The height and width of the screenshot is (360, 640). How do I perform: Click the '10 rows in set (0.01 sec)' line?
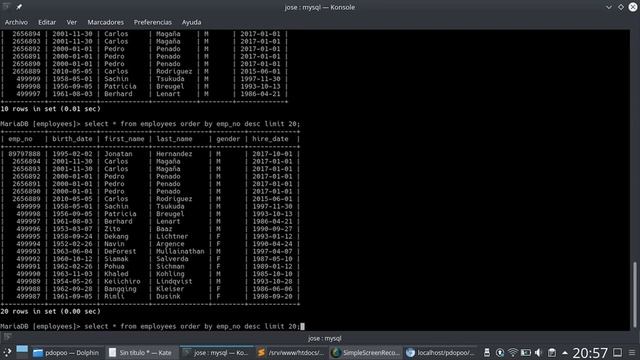(50, 109)
